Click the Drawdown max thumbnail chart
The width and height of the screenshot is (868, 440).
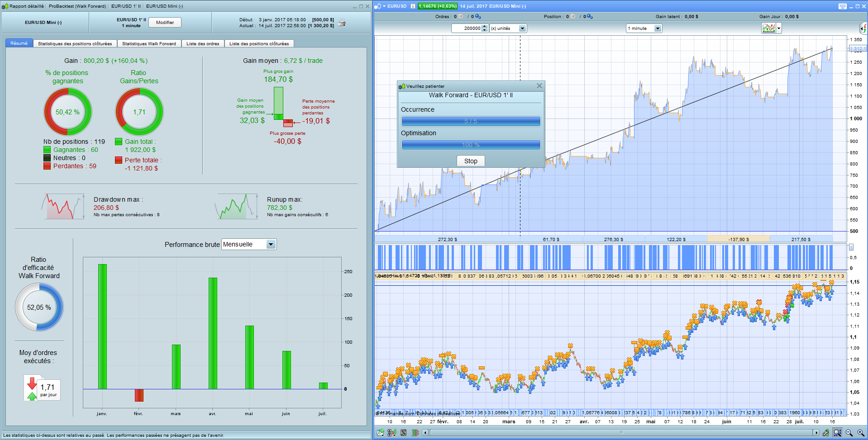(63, 207)
